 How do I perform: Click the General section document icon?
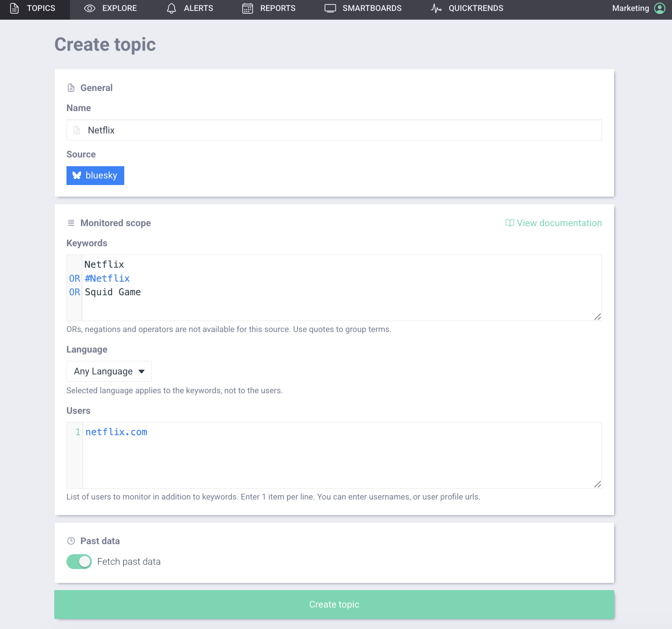(x=71, y=88)
